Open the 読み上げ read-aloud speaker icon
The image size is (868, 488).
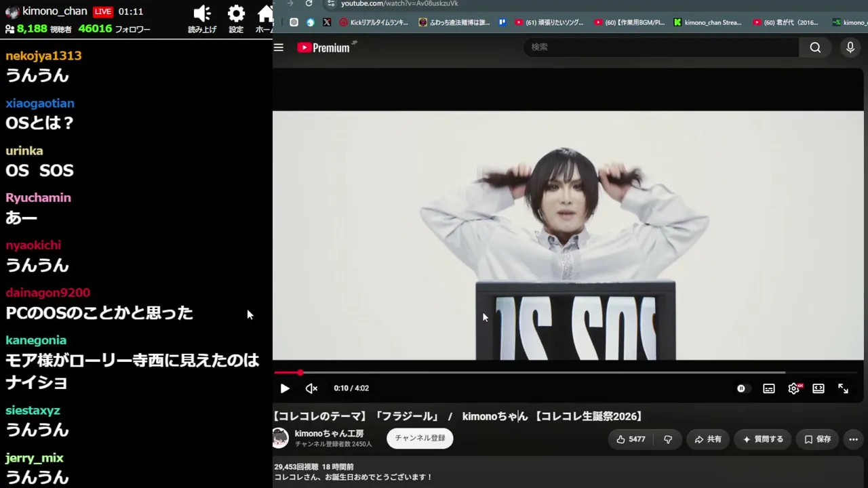click(x=202, y=14)
